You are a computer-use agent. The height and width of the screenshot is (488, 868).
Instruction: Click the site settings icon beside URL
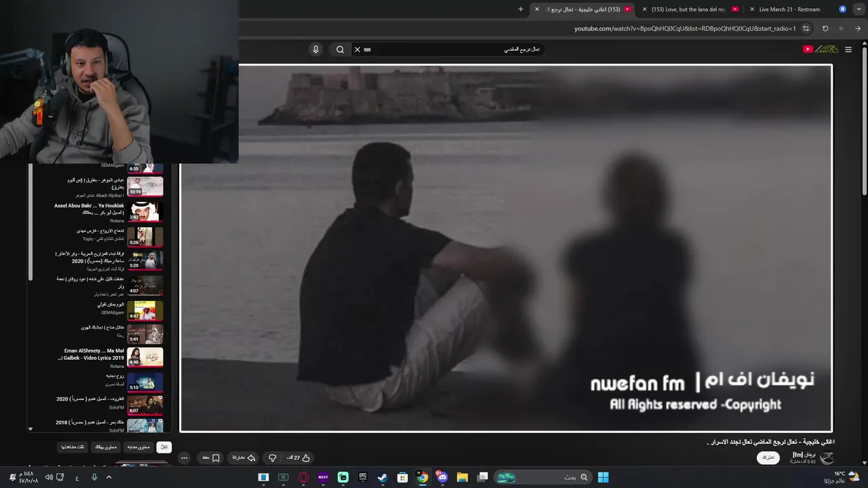pos(806,28)
